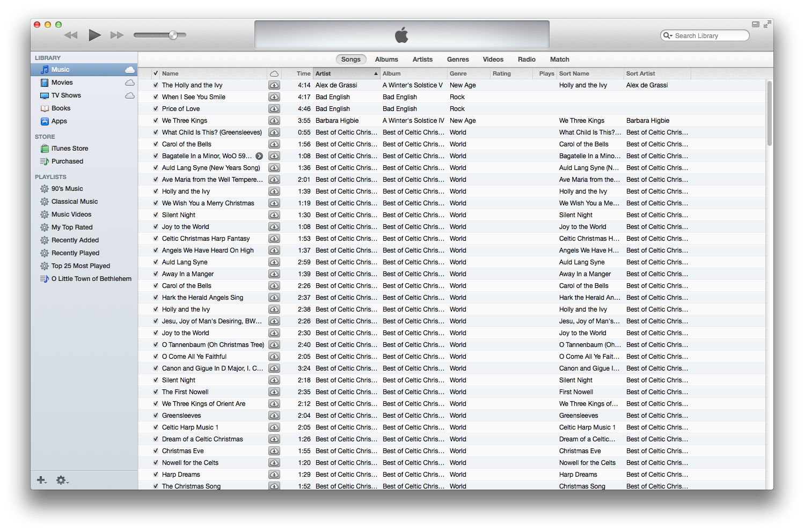Open the gear actions menu at the sidebar bottom
Viewport: 804px width, 532px height.
[62, 480]
